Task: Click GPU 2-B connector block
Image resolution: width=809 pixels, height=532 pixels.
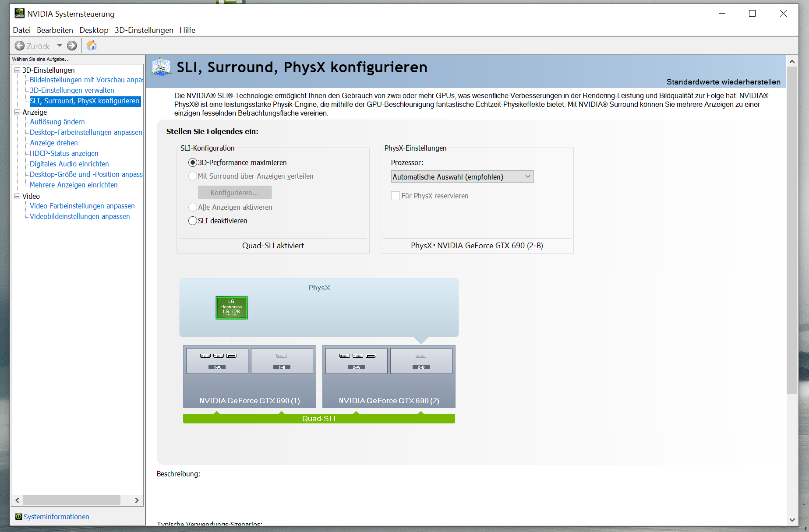Action: coord(421,361)
